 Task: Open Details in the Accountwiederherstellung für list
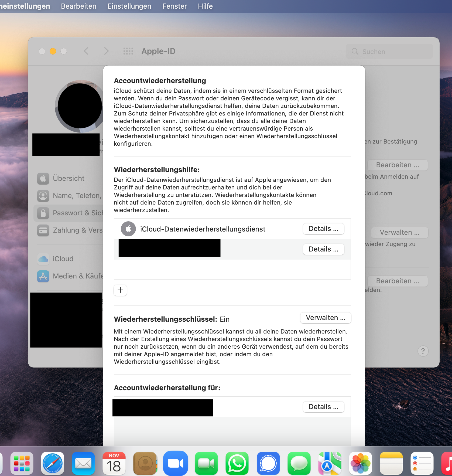[323, 407]
